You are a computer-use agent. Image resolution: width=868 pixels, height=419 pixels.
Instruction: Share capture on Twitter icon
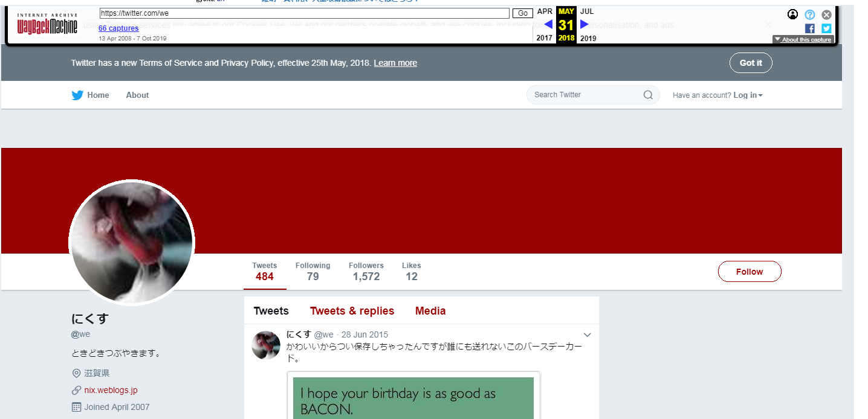[x=826, y=28]
